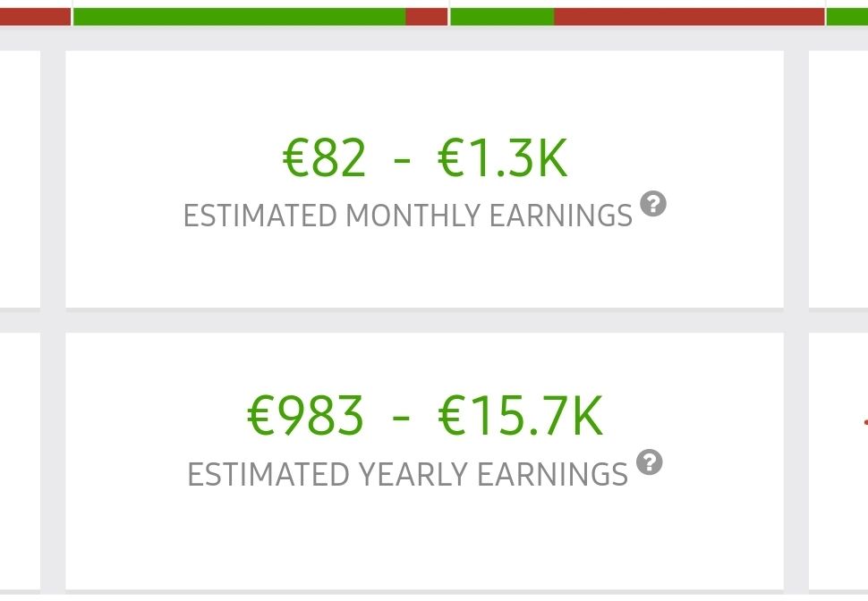Viewport: 868px width, 601px height.
Task: Click the €15.7K maximum yearly figure
Action: (520, 416)
